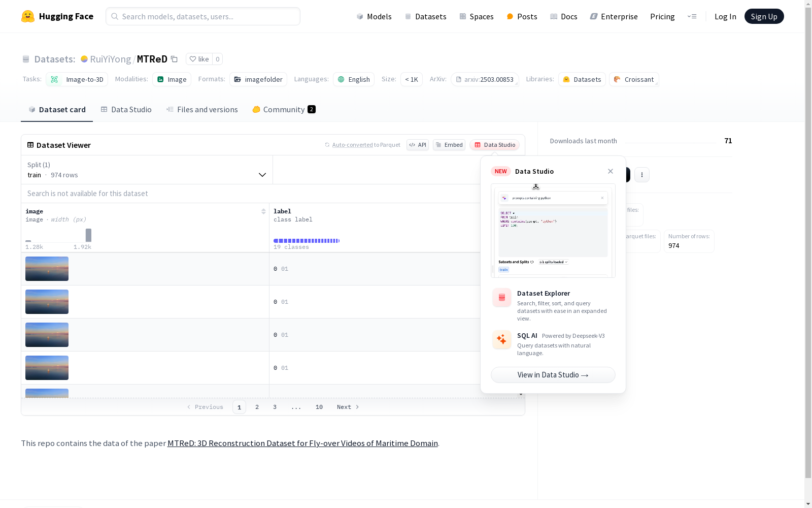Switch to the Data Studio tab
This screenshot has width=812, height=508.
tap(126, 109)
